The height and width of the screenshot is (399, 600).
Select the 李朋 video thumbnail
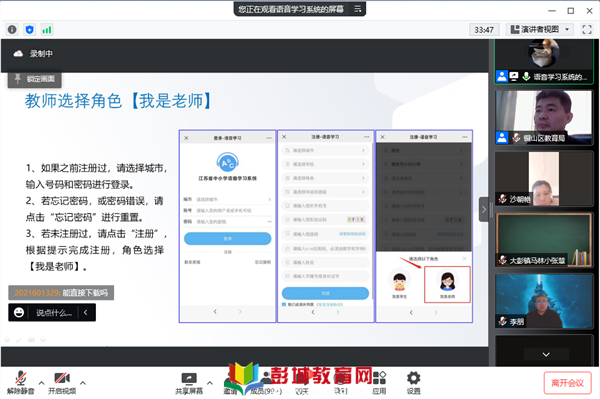coord(544,301)
